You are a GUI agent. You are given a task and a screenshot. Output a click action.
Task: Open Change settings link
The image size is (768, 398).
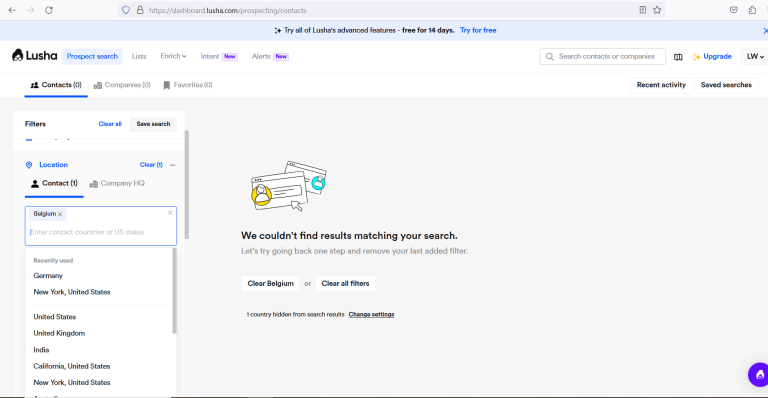371,314
